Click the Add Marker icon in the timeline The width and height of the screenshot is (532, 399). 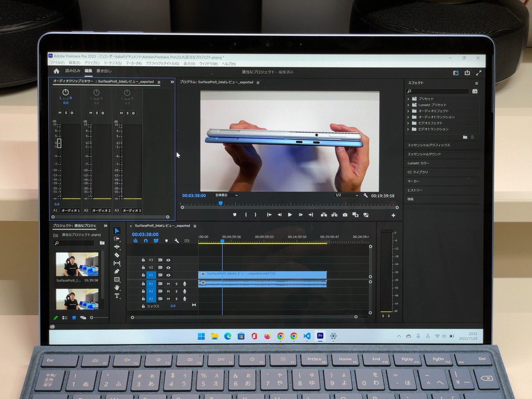point(166,241)
